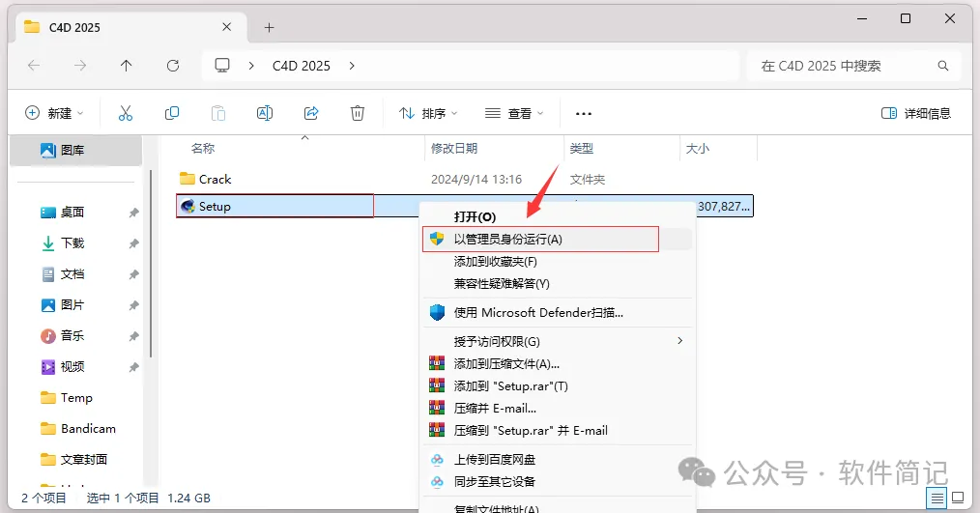Toggle the 详细信息 details pane
980x513 pixels.
coord(915,113)
